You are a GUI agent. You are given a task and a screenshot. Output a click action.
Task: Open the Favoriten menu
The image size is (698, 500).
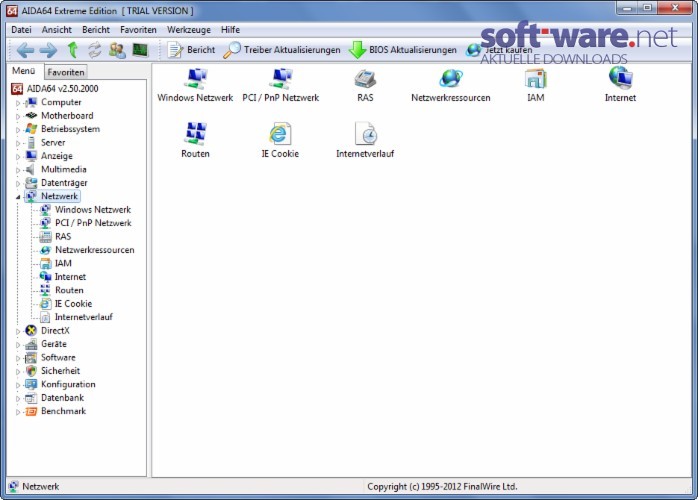coord(138,30)
